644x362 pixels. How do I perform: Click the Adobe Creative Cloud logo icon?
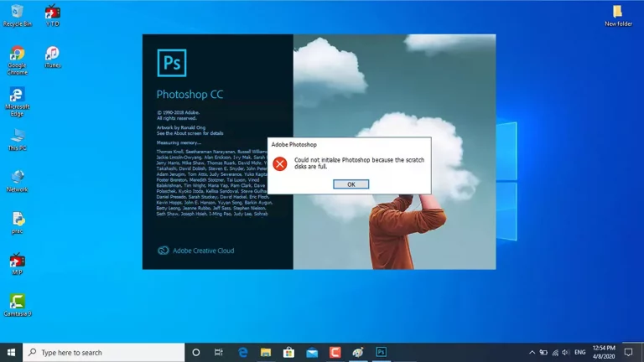[x=163, y=251]
